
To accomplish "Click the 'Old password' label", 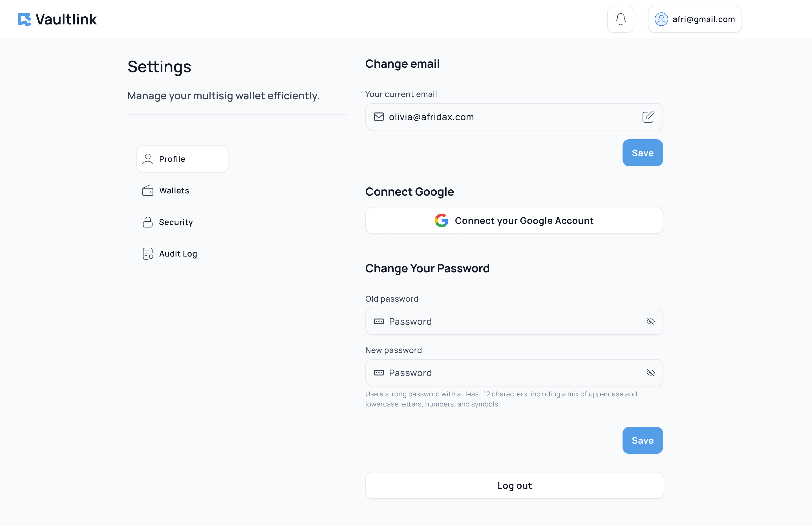I will 392,299.
